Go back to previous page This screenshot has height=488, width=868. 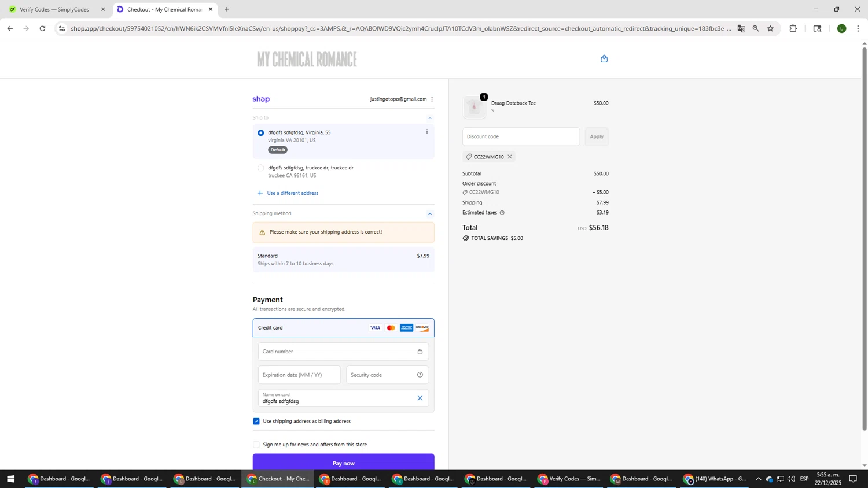[x=10, y=28]
